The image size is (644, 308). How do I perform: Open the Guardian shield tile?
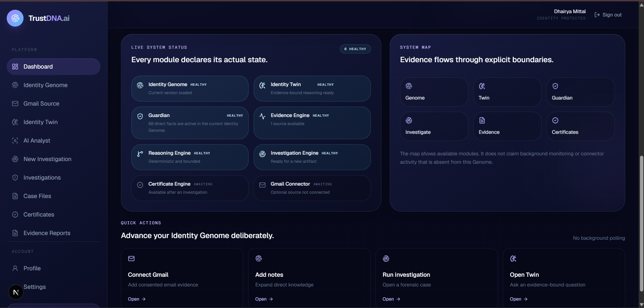tap(581, 92)
